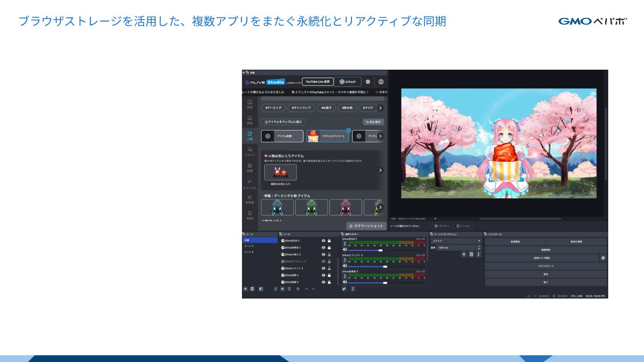The height and width of the screenshot is (362, 644).
Task: Adjust the [Alive]BGM 3 volume slider
Action: coord(380,250)
